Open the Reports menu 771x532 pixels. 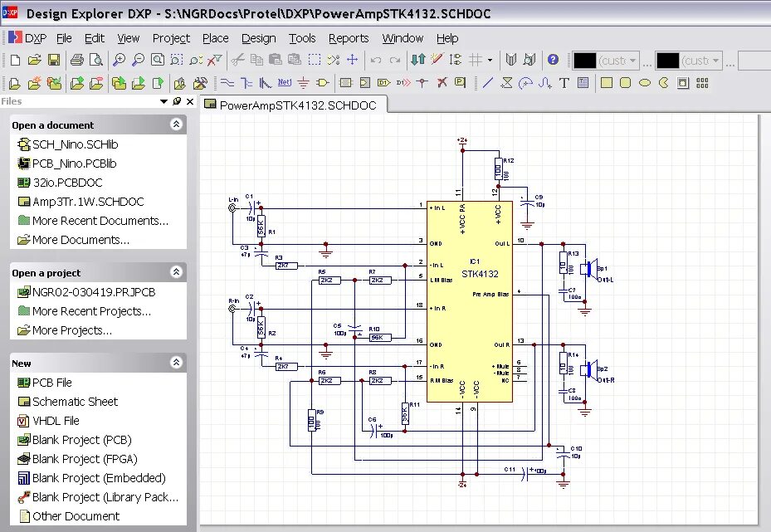pyautogui.click(x=349, y=38)
